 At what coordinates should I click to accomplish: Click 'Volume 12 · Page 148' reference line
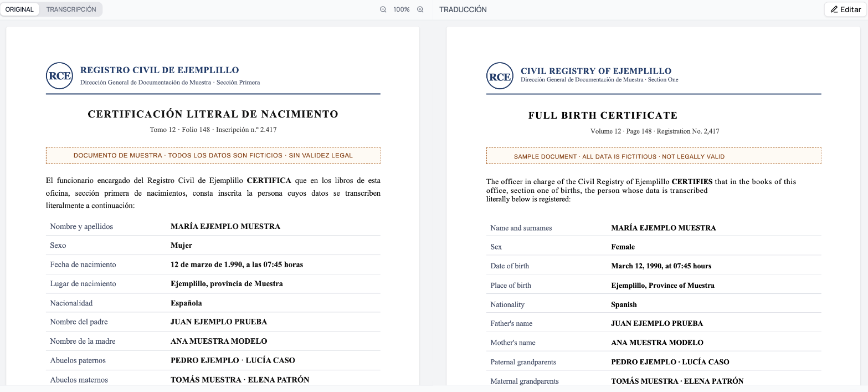click(x=655, y=131)
